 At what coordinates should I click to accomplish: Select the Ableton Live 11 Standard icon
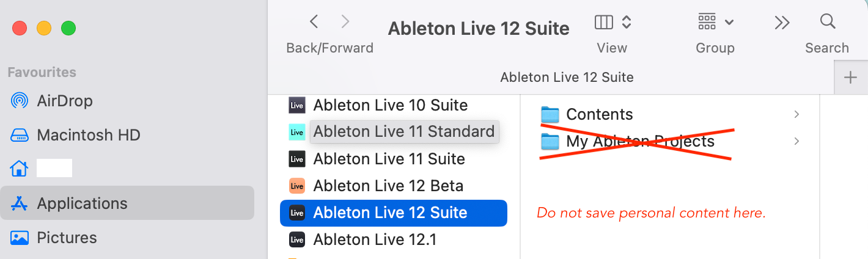click(297, 132)
